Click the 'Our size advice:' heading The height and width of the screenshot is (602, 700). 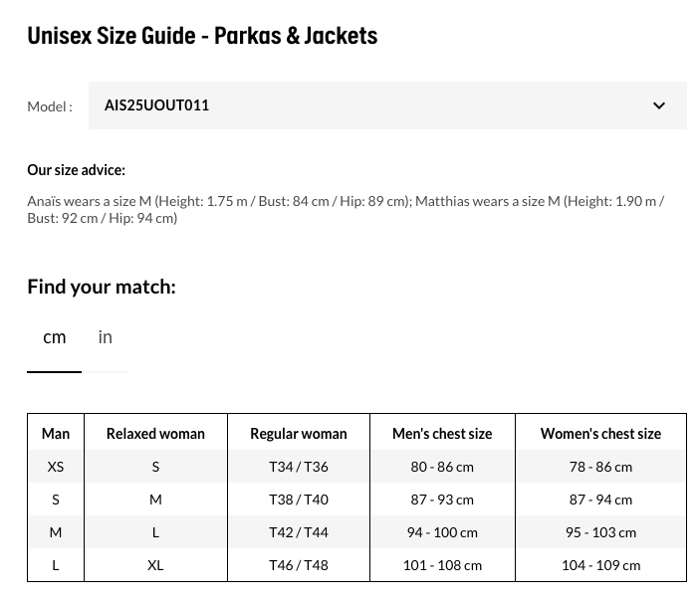76,170
